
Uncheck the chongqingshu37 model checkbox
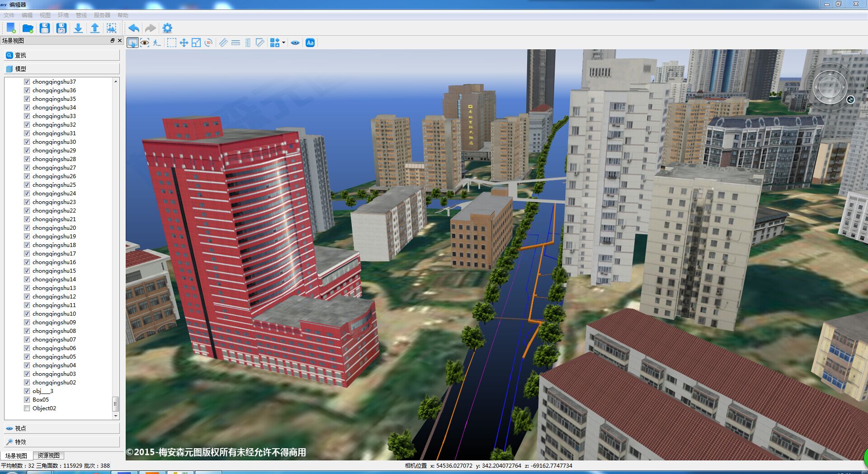point(27,82)
